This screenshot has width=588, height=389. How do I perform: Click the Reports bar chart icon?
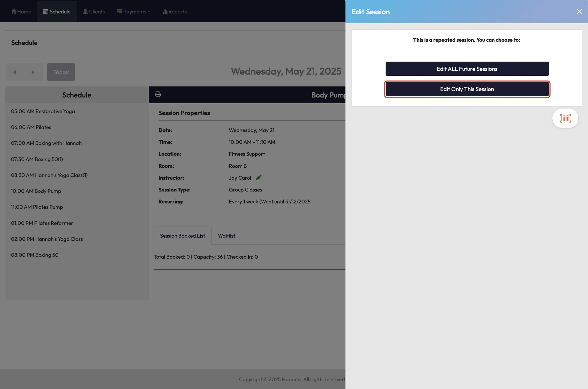point(165,11)
